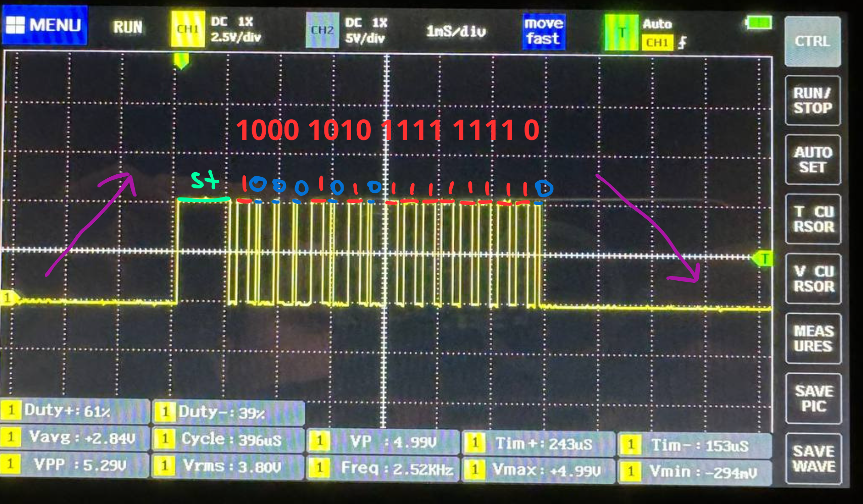Change the 1mS/div timebase setting
This screenshot has width=863, height=504.
[456, 32]
